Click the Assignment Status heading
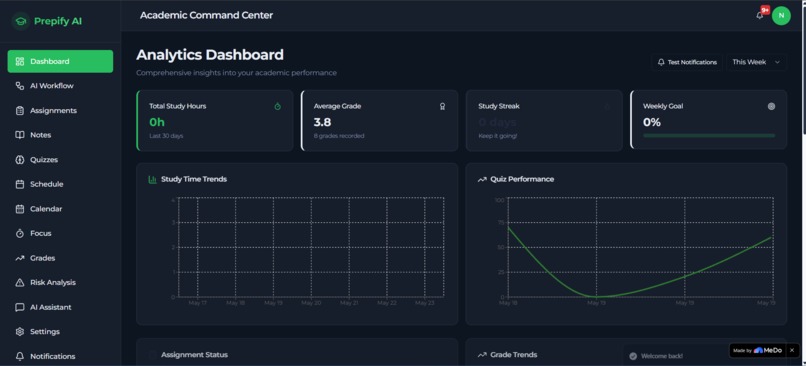This screenshot has width=806, height=366. [x=194, y=355]
